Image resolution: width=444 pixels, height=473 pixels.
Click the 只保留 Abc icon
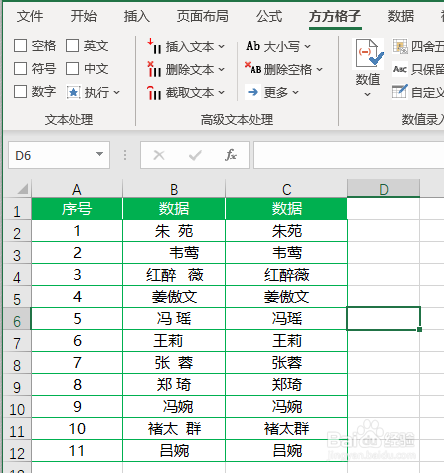pos(400,69)
